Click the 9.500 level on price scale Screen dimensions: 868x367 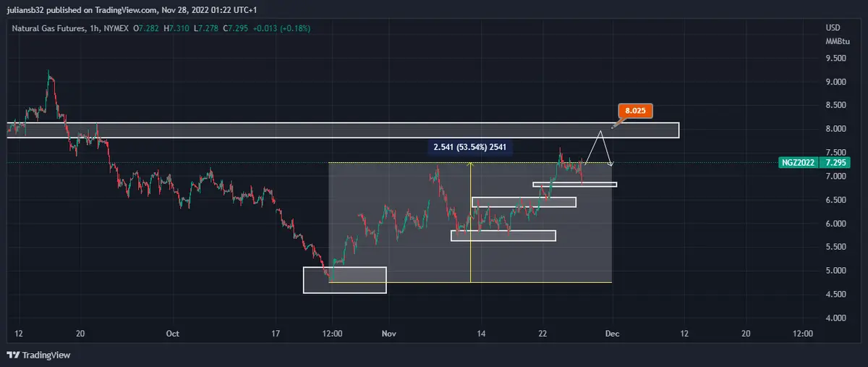(x=835, y=59)
